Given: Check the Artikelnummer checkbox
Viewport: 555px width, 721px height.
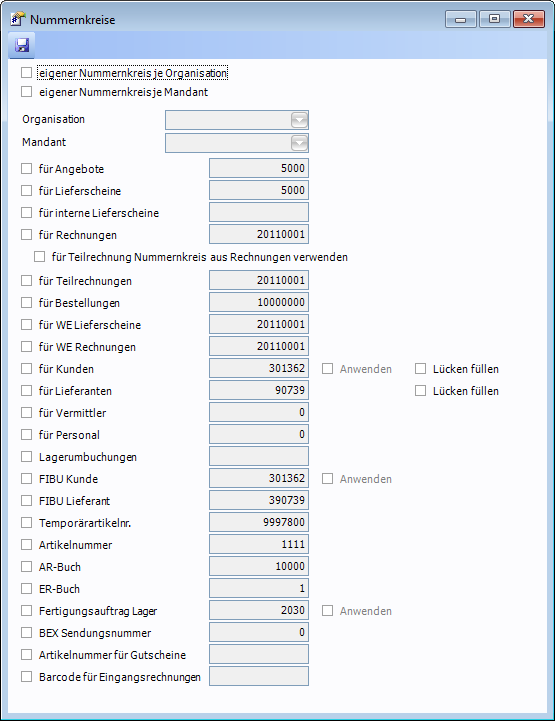Looking at the screenshot, I should (27, 545).
